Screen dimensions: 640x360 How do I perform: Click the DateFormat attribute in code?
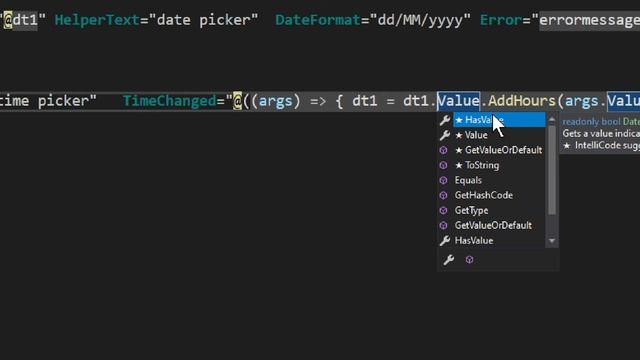[x=318, y=20]
